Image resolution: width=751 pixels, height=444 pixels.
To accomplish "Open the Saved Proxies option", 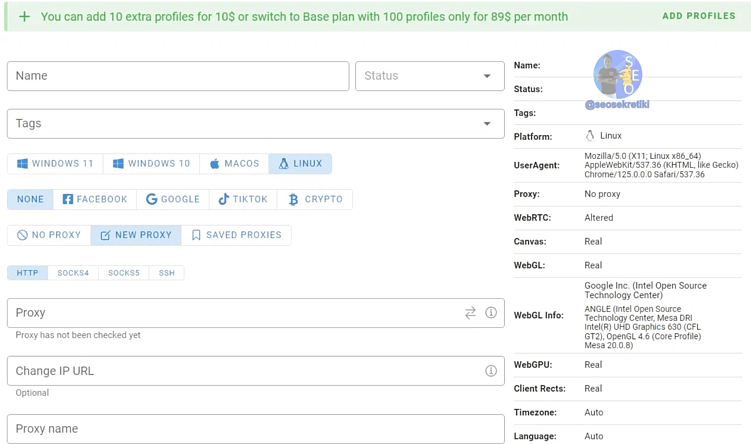I will 236,235.
